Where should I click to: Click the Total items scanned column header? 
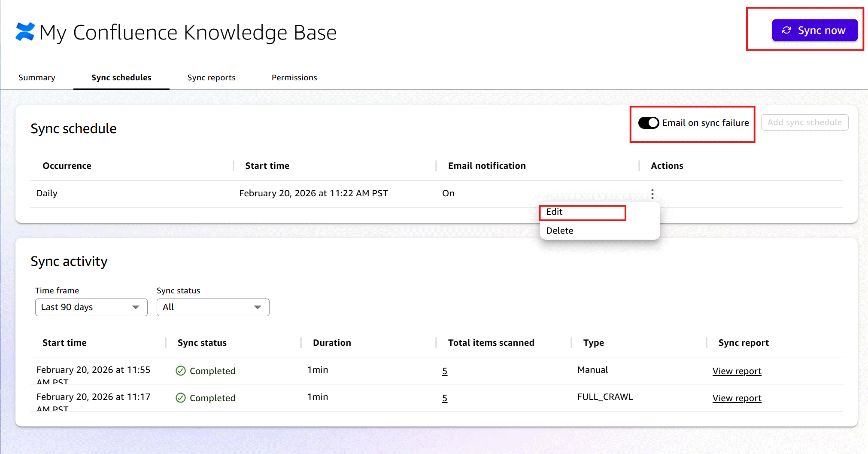[491, 343]
